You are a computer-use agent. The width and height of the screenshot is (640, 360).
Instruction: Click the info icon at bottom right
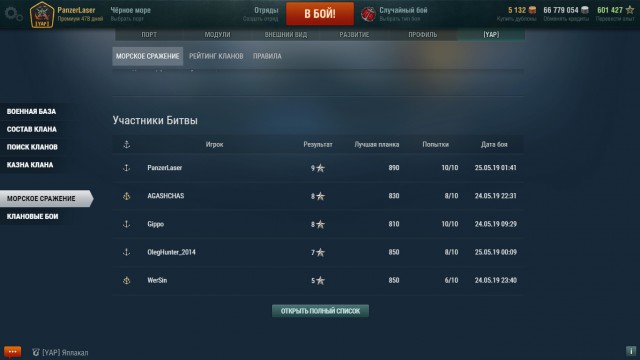click(631, 351)
